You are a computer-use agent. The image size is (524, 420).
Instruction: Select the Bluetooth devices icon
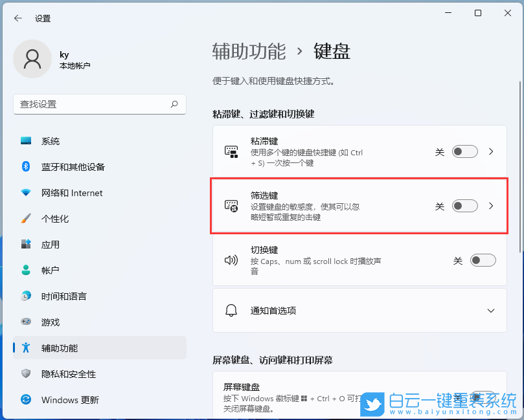(25, 166)
